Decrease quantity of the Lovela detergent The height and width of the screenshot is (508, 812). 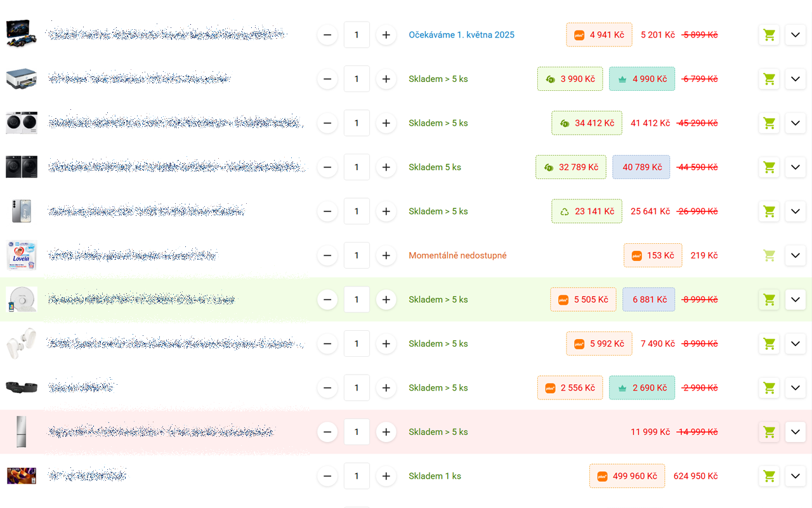[327, 255]
